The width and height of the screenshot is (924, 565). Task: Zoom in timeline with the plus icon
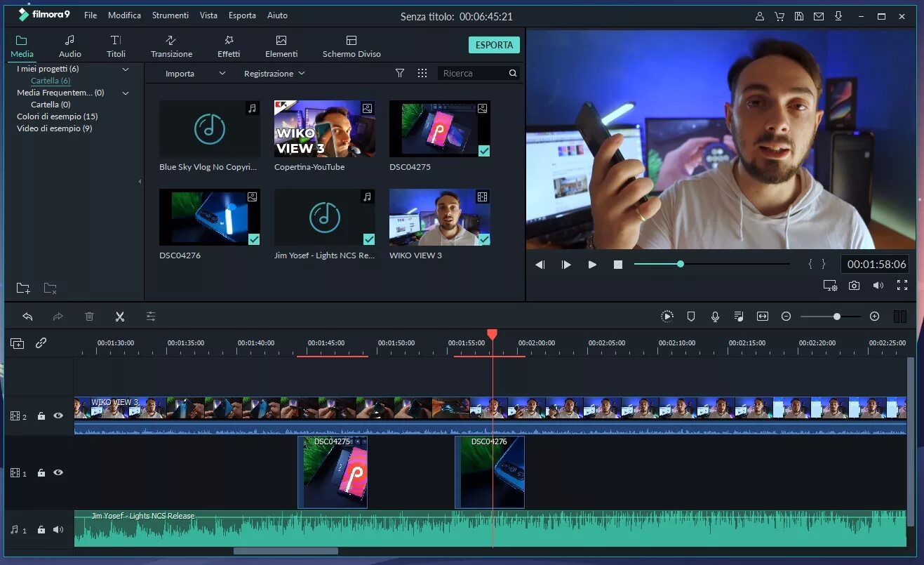[x=874, y=317]
